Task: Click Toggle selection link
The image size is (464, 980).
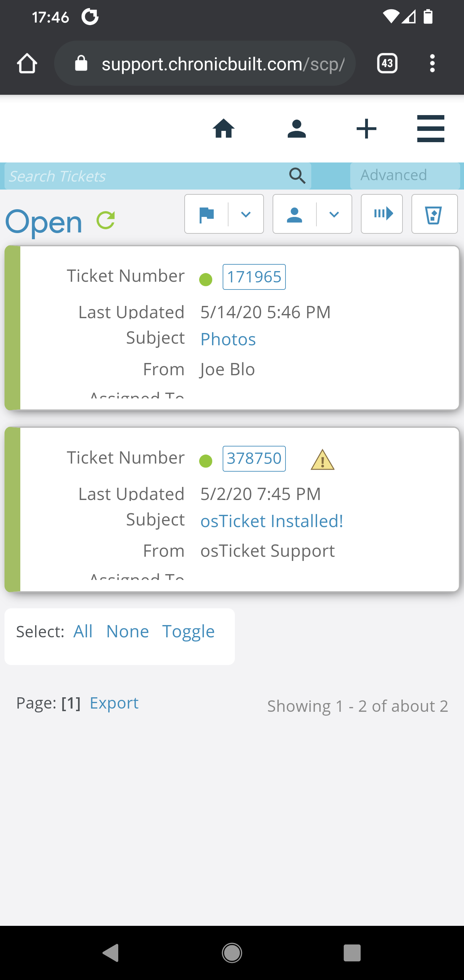Action: coord(188,632)
